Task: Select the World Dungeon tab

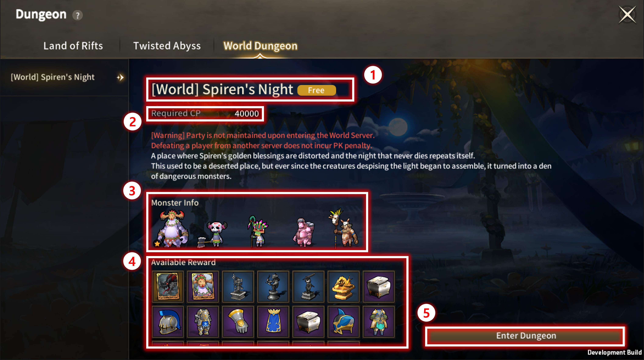Action: [x=260, y=46]
